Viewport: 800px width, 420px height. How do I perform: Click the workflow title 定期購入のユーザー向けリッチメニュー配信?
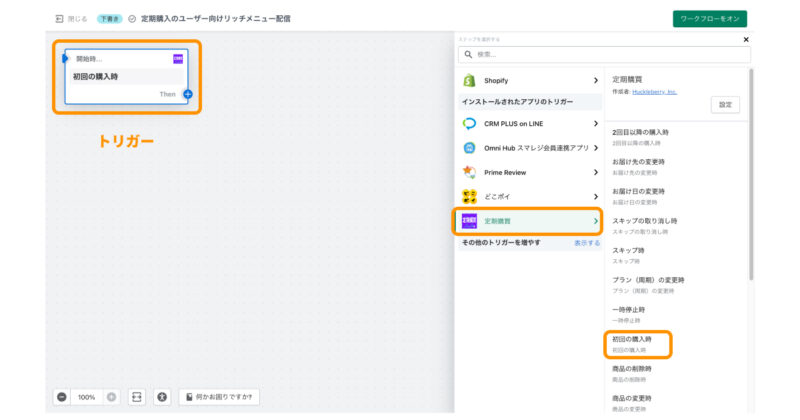(215, 19)
